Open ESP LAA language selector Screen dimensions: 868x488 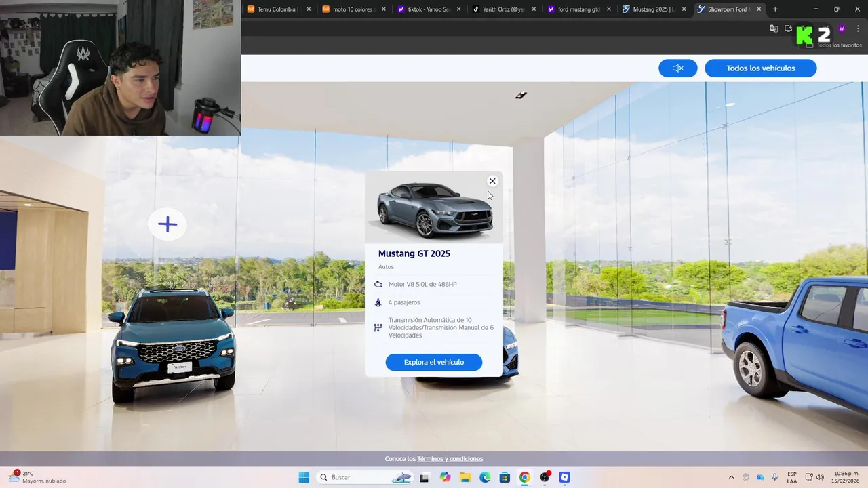792,477
